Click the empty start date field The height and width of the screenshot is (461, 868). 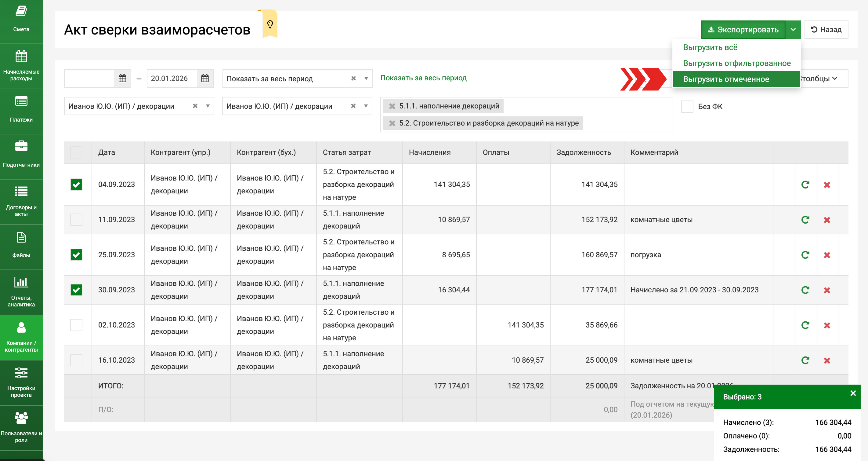89,79
